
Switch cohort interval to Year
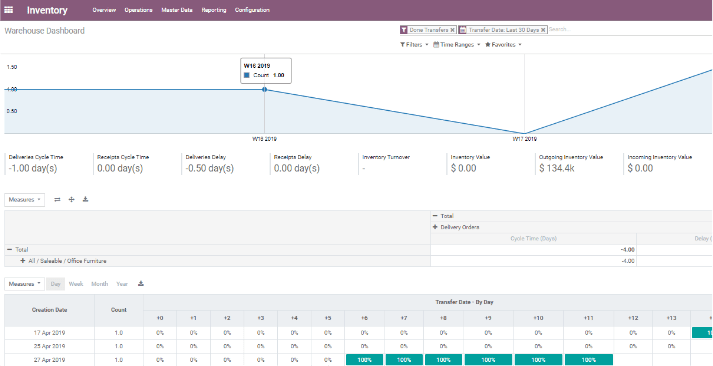[122, 284]
